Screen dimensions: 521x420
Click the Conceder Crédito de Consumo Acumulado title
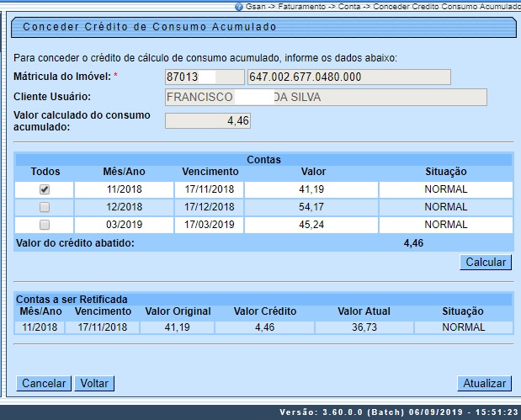tap(149, 27)
